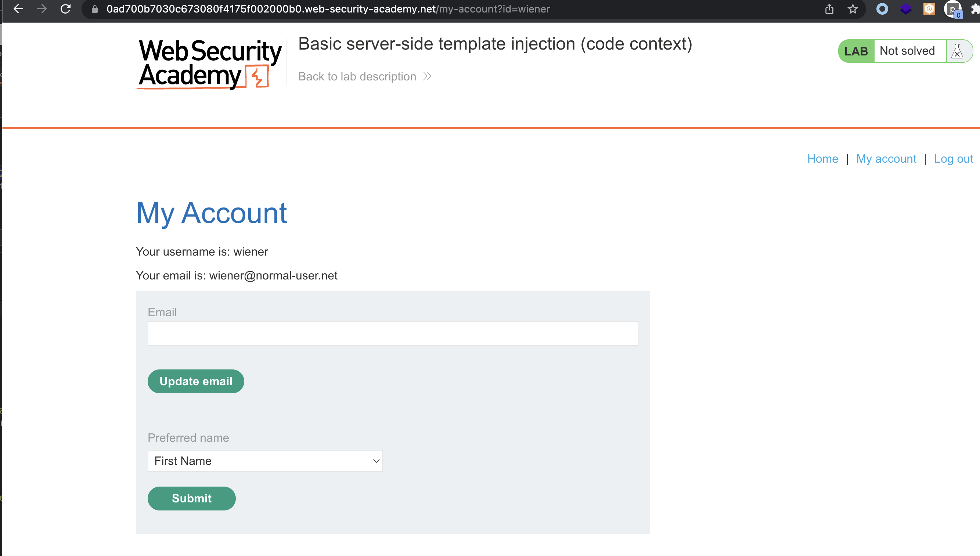Click into the Email input field
This screenshot has height=556, width=980.
click(x=393, y=334)
